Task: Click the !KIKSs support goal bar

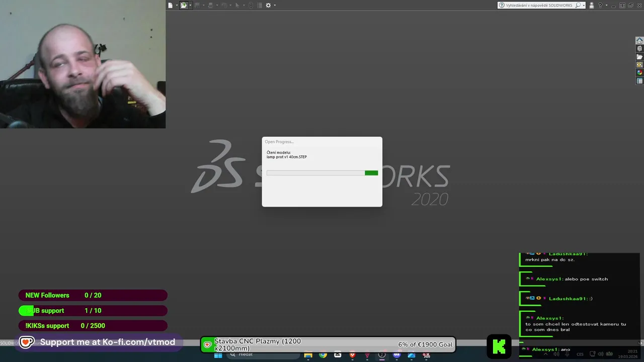Action: pyautogui.click(x=93, y=326)
